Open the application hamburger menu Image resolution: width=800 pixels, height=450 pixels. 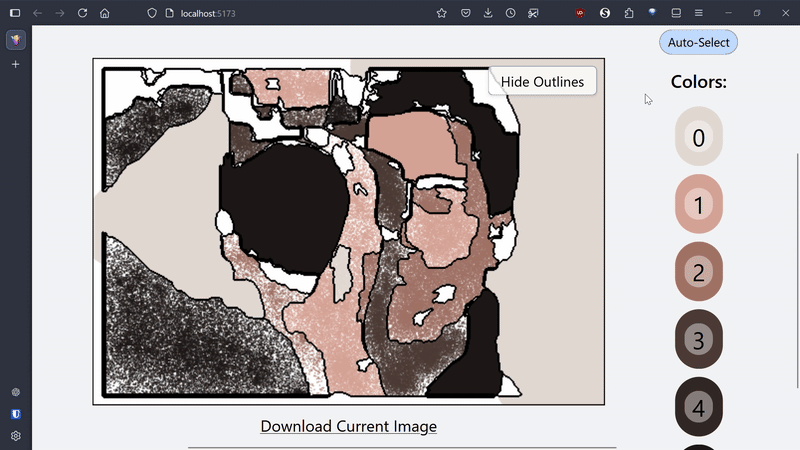tap(699, 13)
